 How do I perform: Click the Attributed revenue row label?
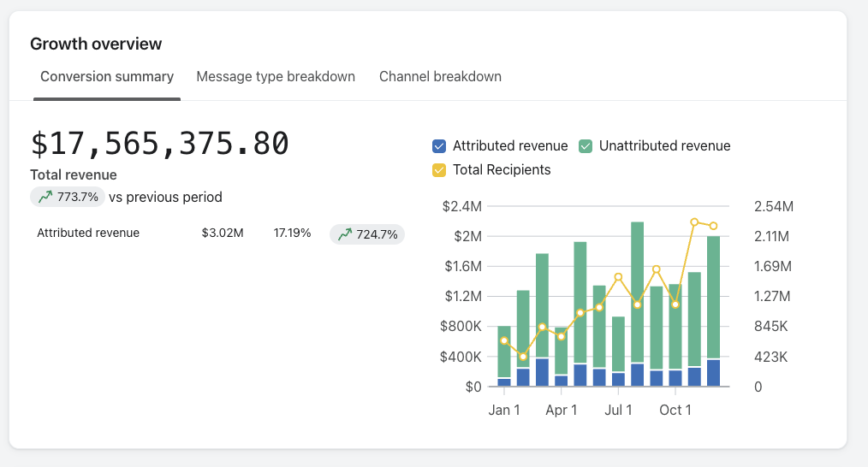(x=88, y=233)
